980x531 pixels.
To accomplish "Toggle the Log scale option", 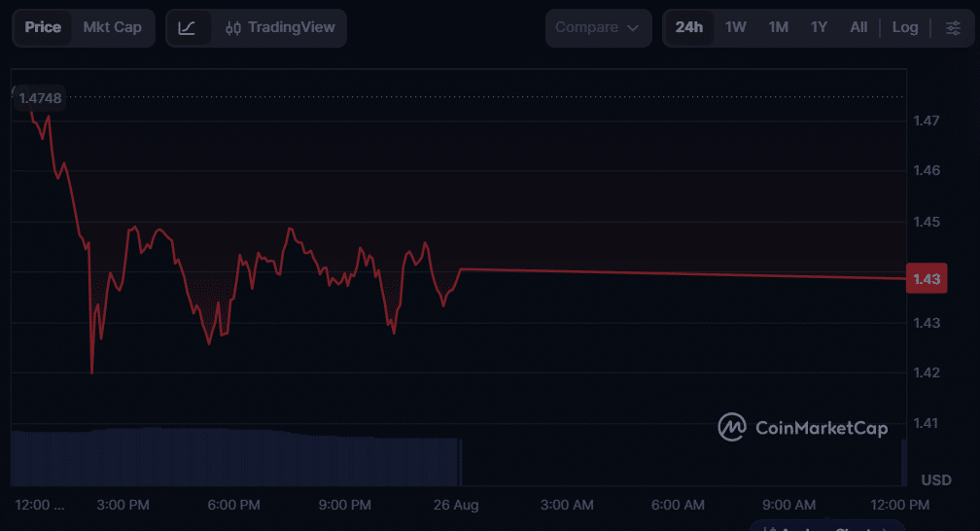I will (x=905, y=27).
